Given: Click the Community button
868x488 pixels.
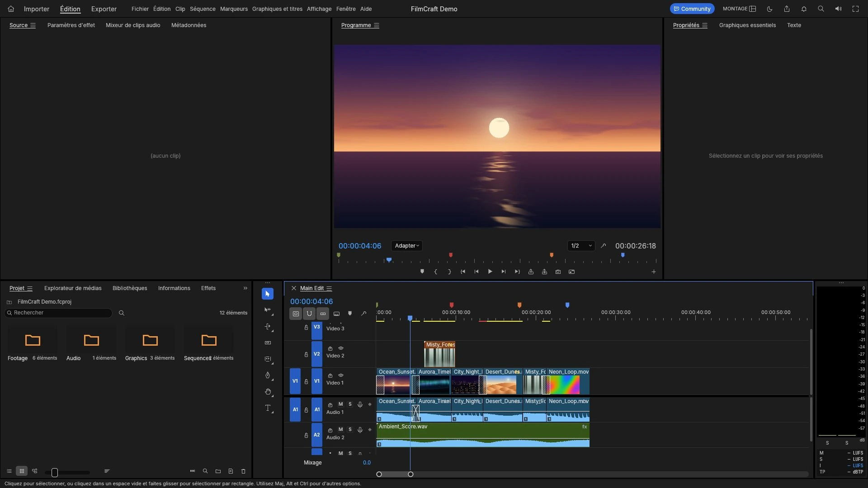Looking at the screenshot, I should pos(692,9).
